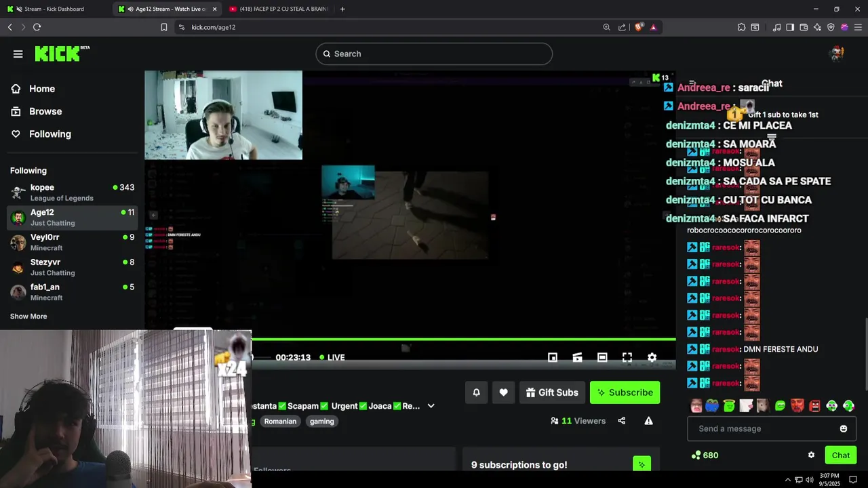
Task: Open the user avatar menu
Action: (837, 54)
